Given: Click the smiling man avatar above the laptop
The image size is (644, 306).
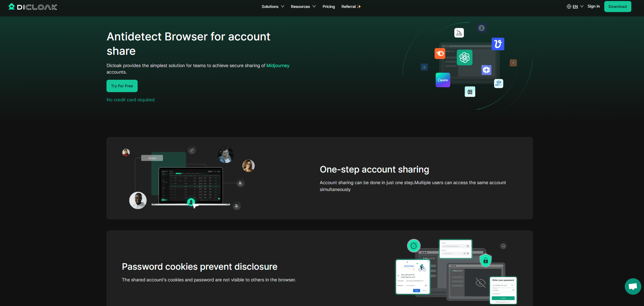Looking at the screenshot, I should 226,155.
